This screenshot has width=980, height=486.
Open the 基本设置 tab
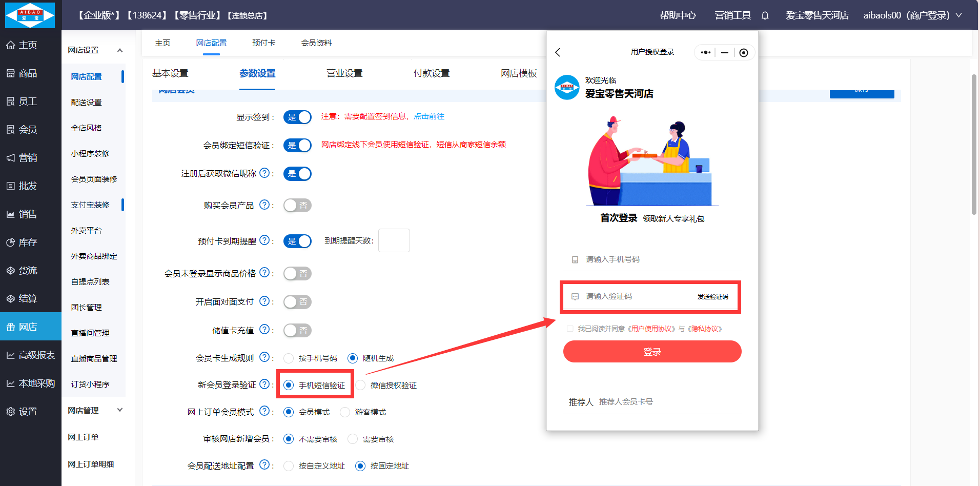[170, 73]
